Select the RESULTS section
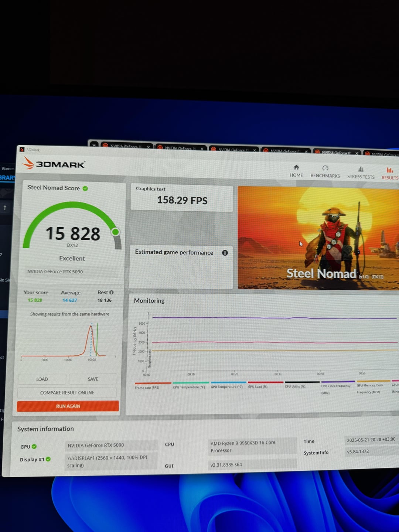Image resolution: width=399 pixels, height=532 pixels. click(390, 174)
